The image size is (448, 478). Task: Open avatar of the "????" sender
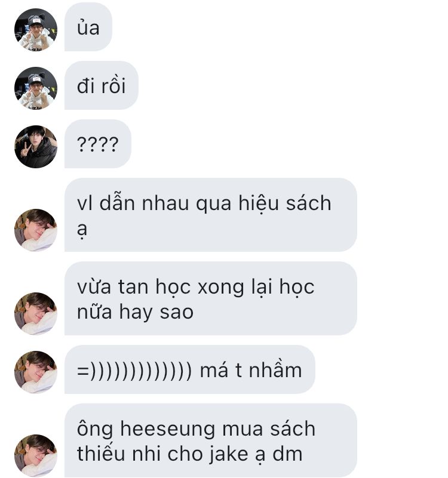point(36,147)
